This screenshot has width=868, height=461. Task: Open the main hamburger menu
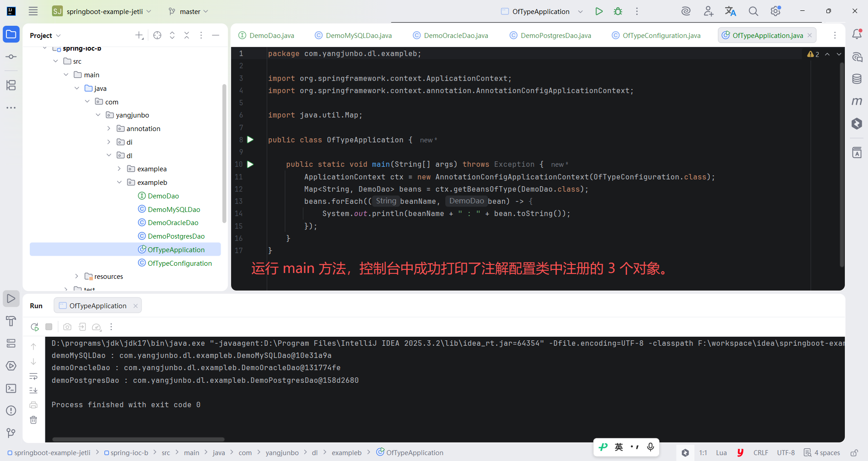33,11
